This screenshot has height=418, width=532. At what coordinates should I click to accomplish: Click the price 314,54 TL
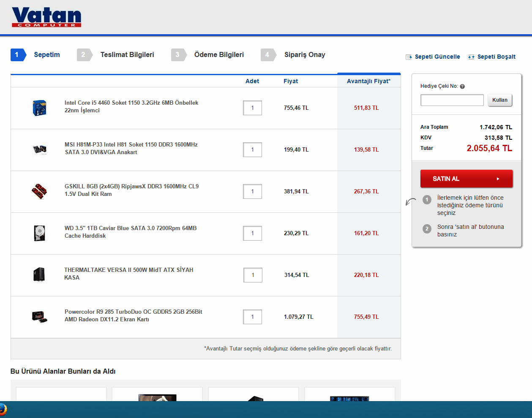pyautogui.click(x=297, y=275)
